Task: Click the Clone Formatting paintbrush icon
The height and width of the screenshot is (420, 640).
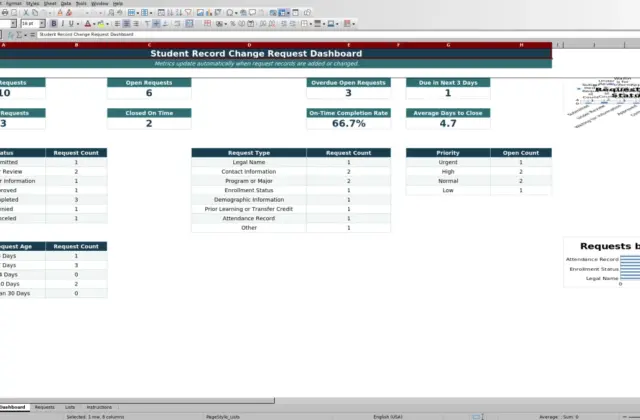Action: [x=60, y=13]
